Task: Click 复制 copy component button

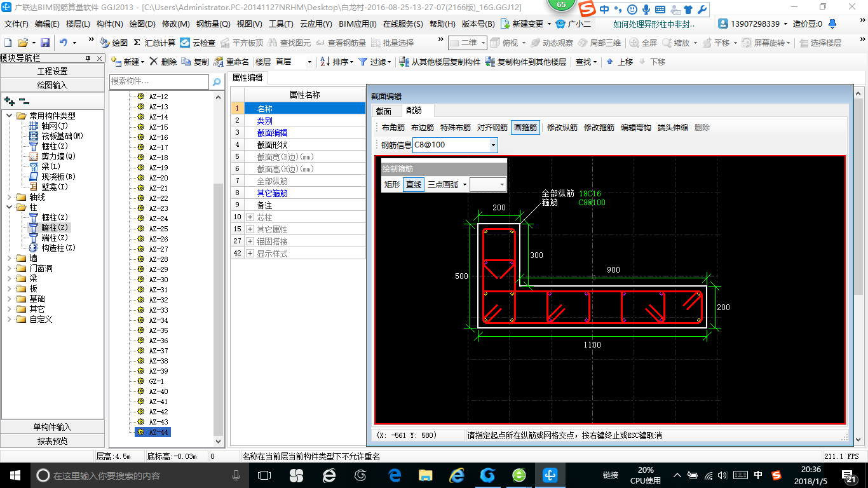Action: point(195,62)
